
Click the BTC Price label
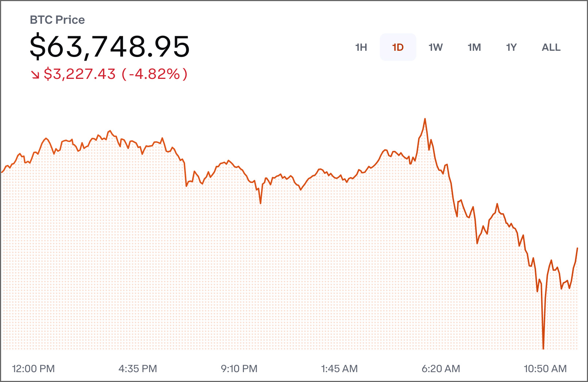57,20
